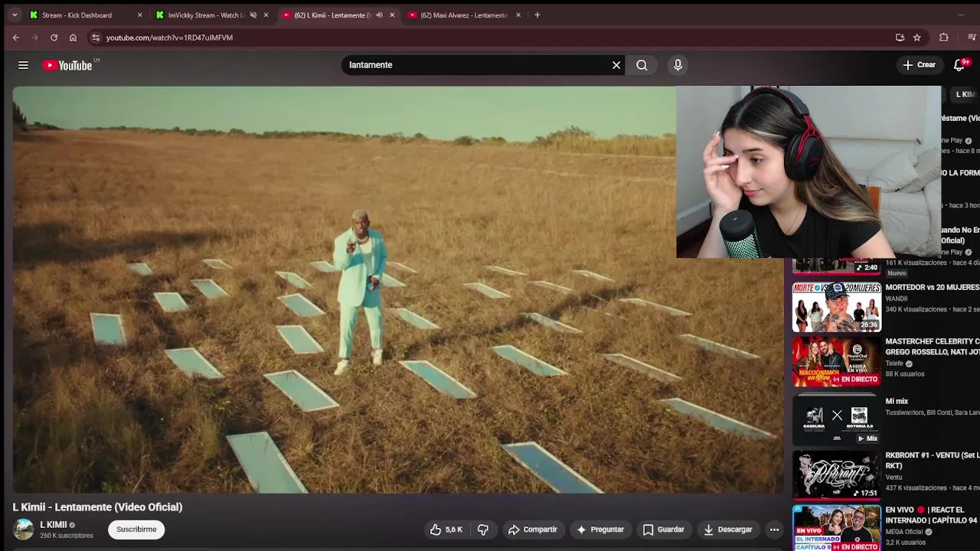
Task: Start voice search with the microphone
Action: coord(678,65)
